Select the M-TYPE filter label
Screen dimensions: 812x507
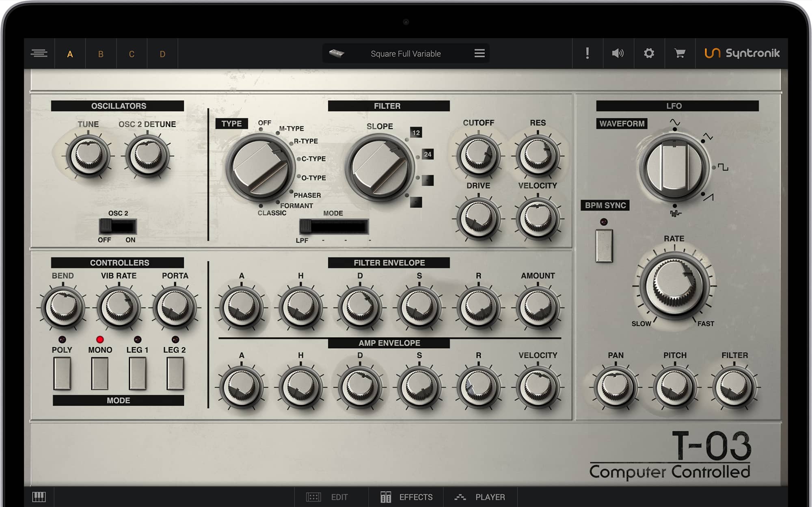292,129
